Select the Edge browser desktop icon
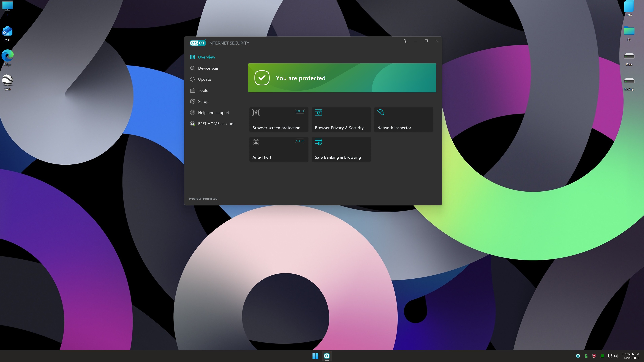Screen dimensions: 644x362 click(8, 58)
